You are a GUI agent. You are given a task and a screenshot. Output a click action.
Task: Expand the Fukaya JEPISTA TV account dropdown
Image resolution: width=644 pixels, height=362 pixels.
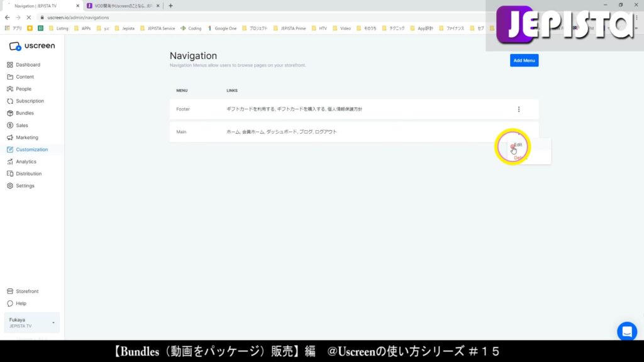pyautogui.click(x=31, y=322)
